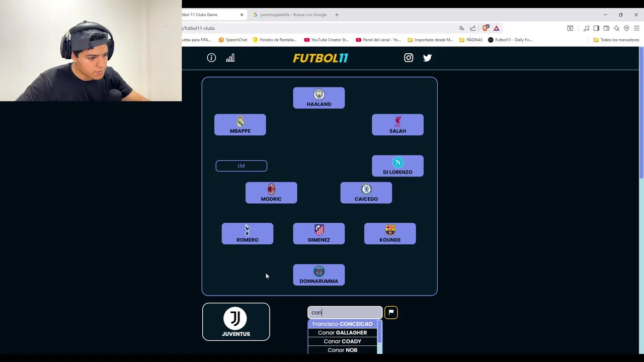Select the ROMERO player card
The image size is (644, 362).
[x=248, y=234]
